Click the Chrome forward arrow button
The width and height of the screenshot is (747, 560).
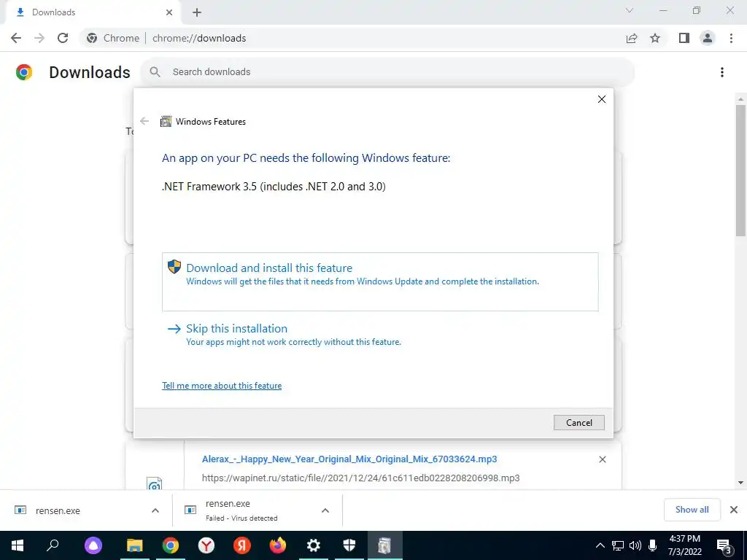(39, 38)
